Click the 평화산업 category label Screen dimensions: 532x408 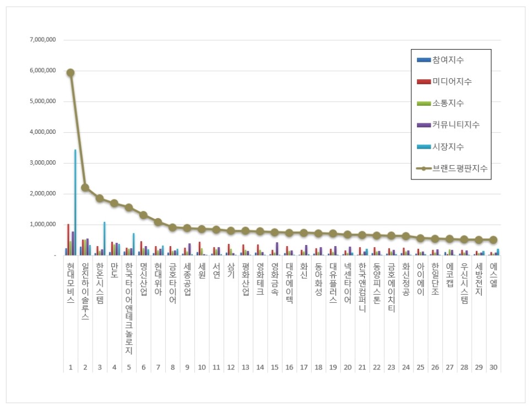tap(246, 279)
